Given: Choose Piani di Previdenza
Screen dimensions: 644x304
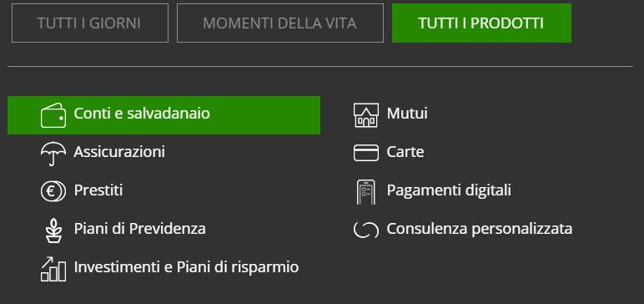Looking at the screenshot, I should (139, 228).
